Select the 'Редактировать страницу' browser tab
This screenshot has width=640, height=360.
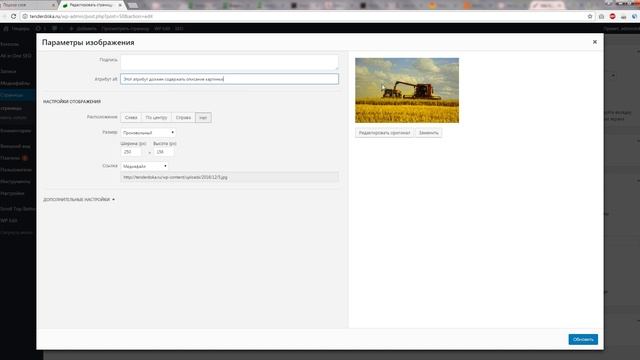click(91, 5)
